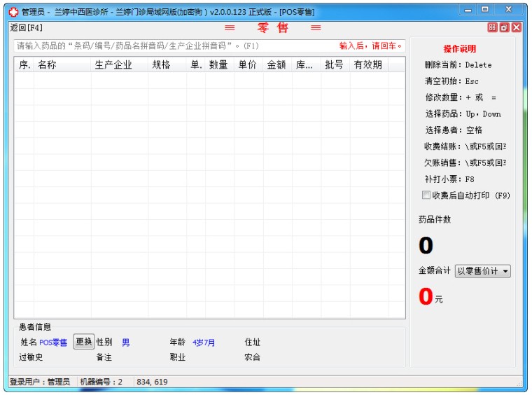Screen dimensions: 532x395
Task: Click the red cross application icon in the title bar
Action: click(13, 12)
